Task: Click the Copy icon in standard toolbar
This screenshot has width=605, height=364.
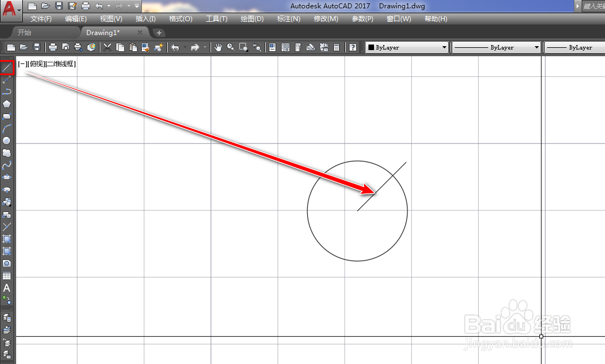Action: 120,47
